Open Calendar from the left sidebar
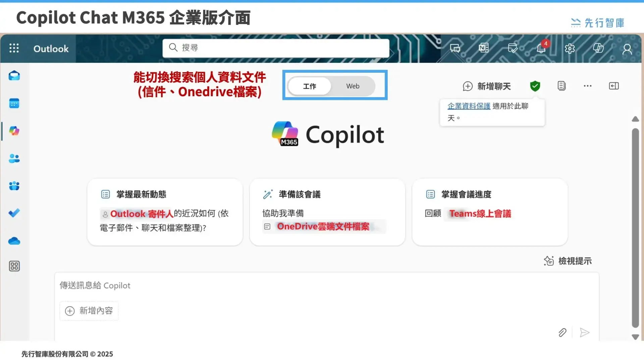The height and width of the screenshot is (362, 644). pos(14,103)
